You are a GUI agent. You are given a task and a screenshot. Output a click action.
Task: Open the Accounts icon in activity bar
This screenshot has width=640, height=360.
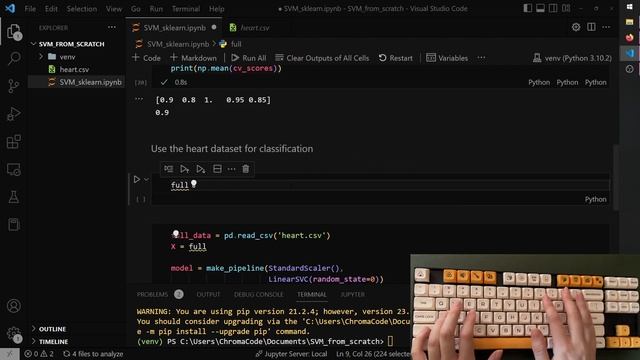[13, 306]
